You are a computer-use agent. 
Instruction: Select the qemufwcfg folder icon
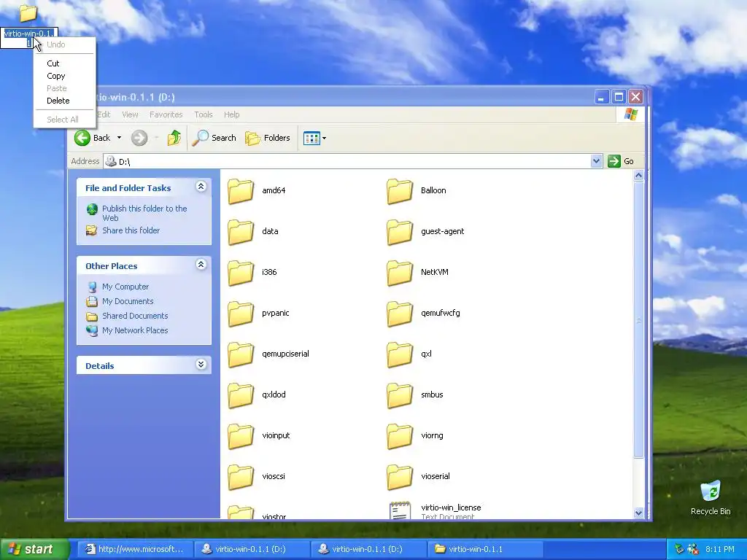click(x=399, y=314)
